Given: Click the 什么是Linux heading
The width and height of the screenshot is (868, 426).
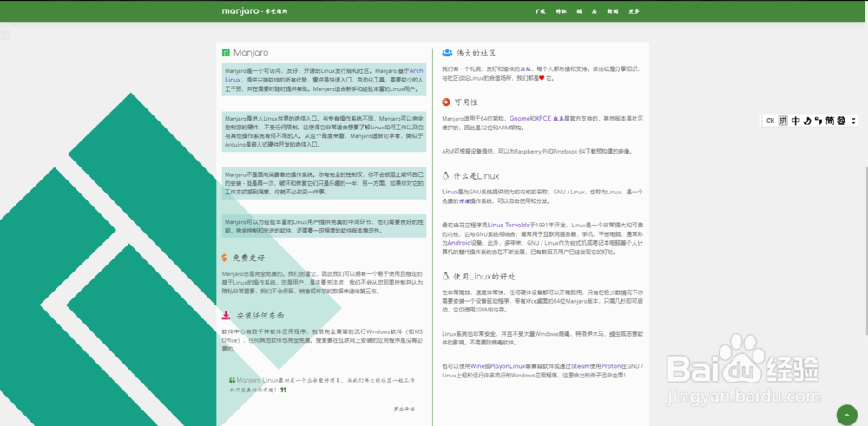Looking at the screenshot, I should 476,176.
